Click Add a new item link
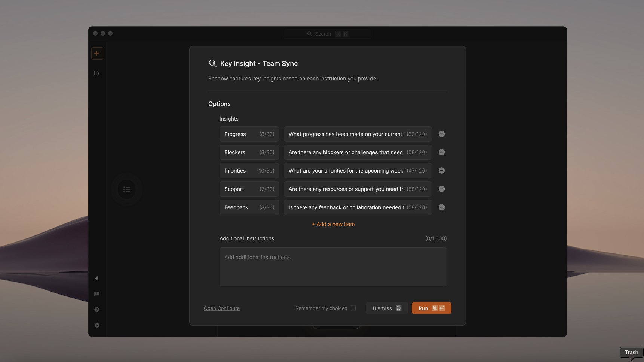 [333, 224]
